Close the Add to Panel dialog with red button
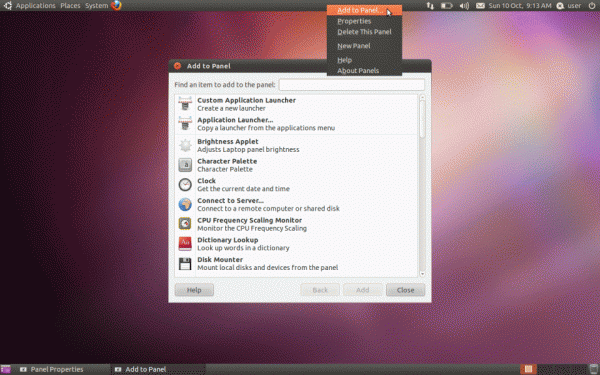The image size is (600, 375). [178, 66]
